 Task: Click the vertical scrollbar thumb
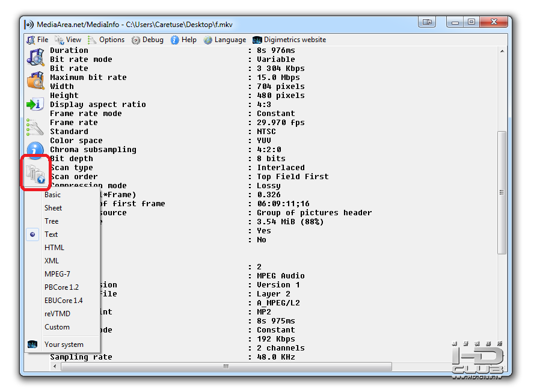(502, 192)
